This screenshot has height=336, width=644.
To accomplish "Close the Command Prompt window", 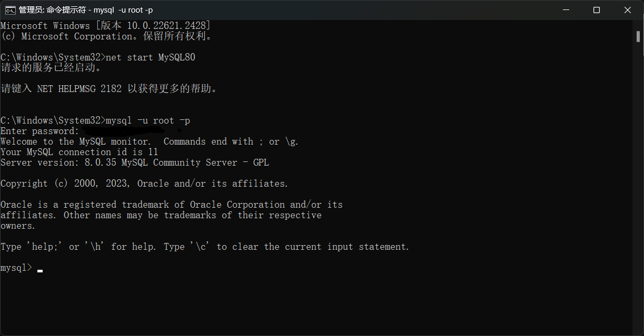I will pyautogui.click(x=627, y=10).
